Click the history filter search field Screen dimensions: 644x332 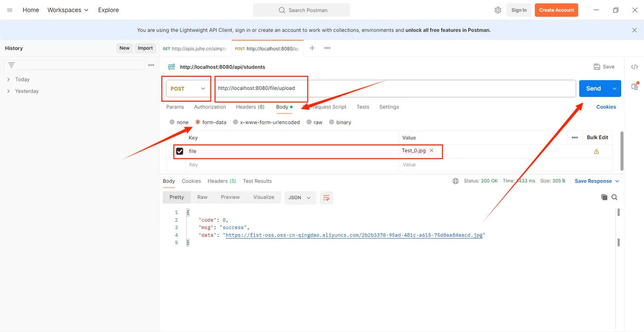coord(74,65)
